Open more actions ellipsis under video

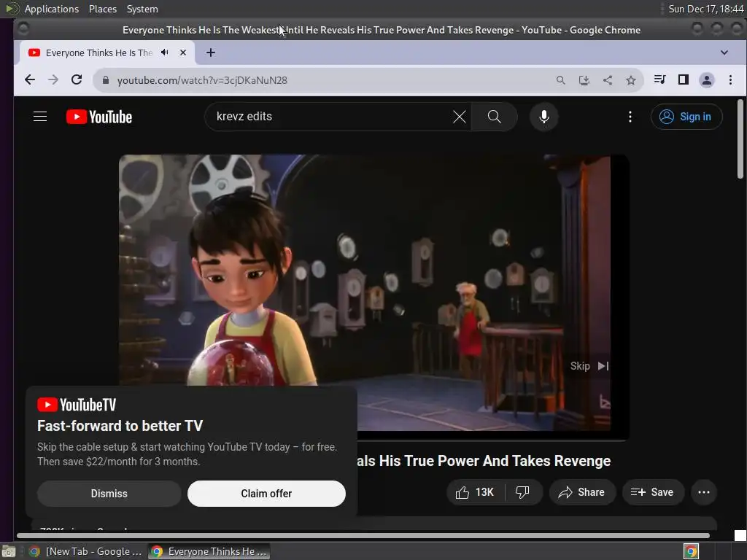point(704,492)
